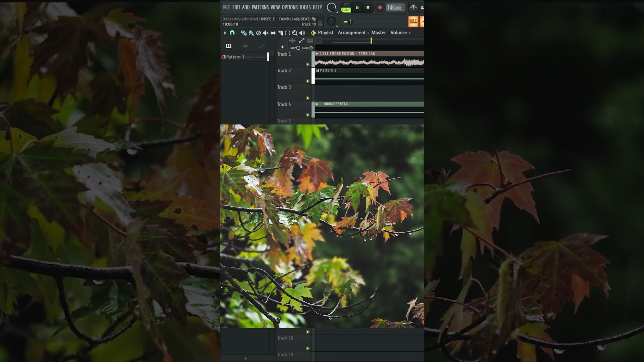Select the Track 1 header

tap(293, 60)
